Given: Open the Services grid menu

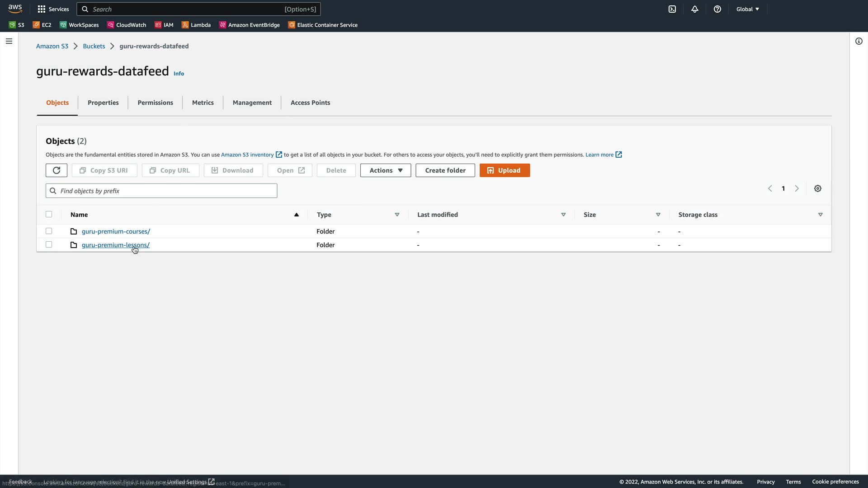Looking at the screenshot, I should [x=53, y=9].
